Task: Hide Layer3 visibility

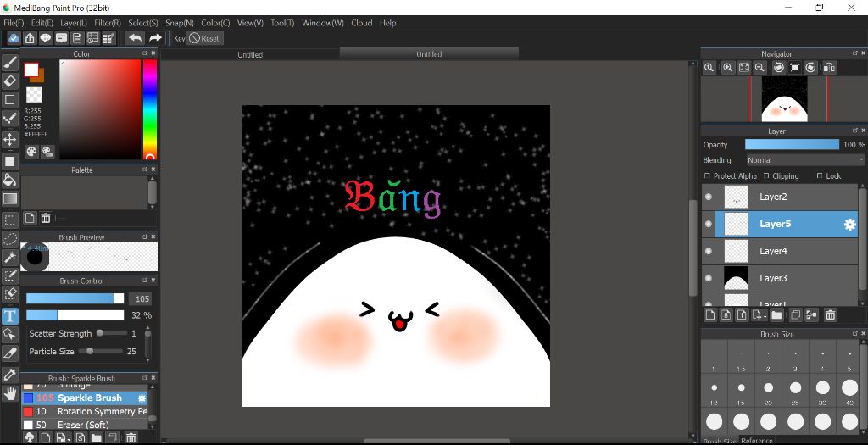Action: (x=709, y=278)
